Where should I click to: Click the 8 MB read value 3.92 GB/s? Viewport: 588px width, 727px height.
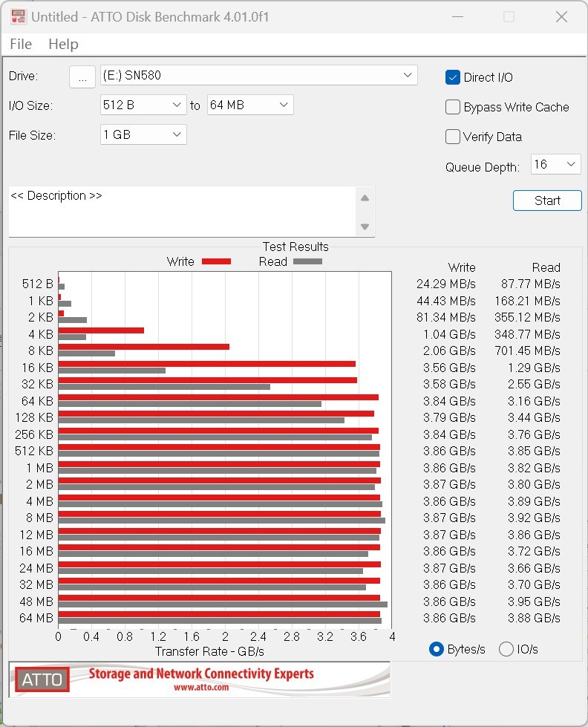pyautogui.click(x=534, y=518)
